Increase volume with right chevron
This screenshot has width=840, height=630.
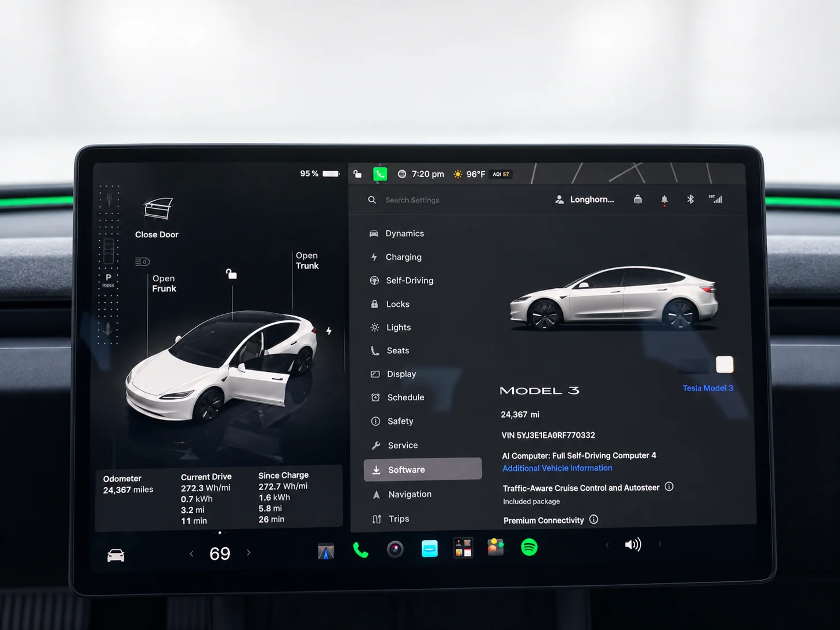[660, 544]
